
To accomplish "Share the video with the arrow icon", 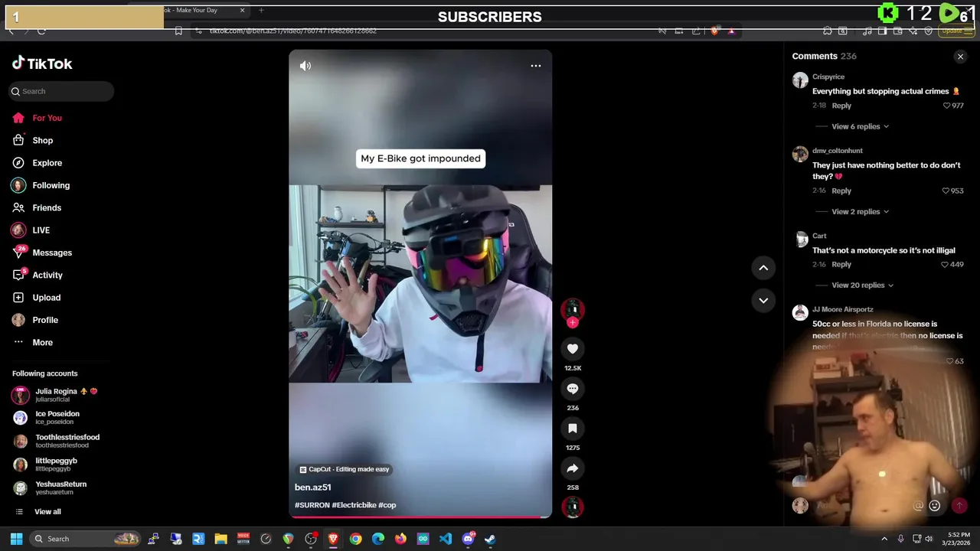I will pos(573,468).
